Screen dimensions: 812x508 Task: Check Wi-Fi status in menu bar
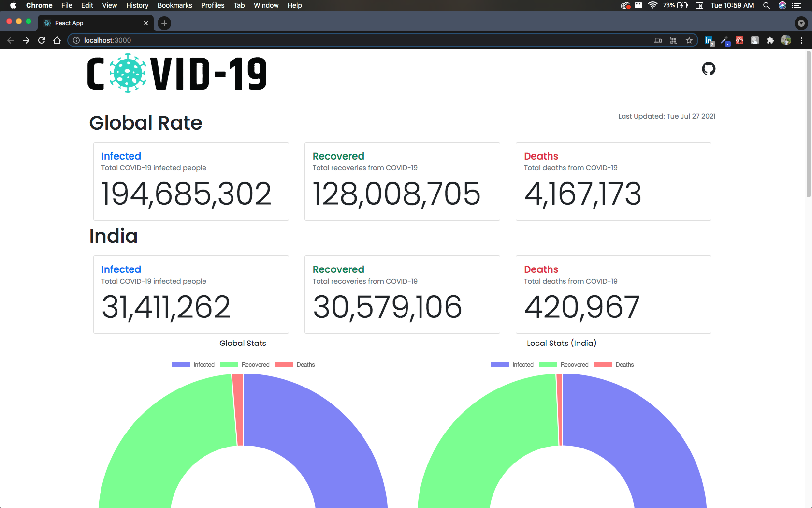(x=653, y=5)
